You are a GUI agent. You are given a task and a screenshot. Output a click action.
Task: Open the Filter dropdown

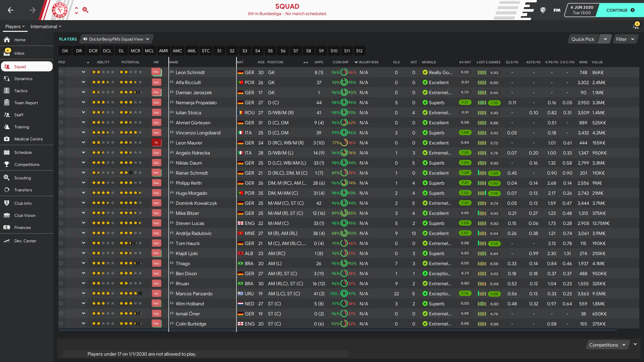click(x=625, y=39)
